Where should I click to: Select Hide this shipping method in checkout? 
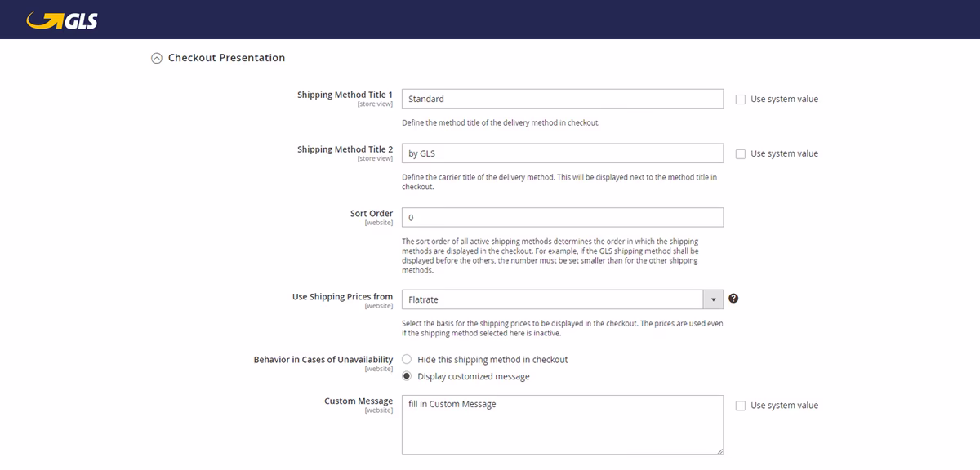click(x=407, y=359)
